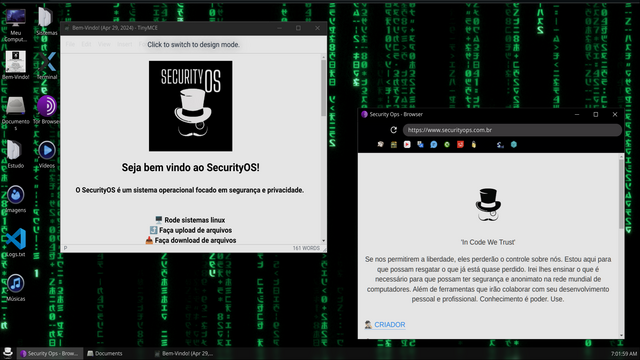This screenshot has height=360, width=640.
Task: Click the blue S script bookmark icon
Action: click(500, 144)
